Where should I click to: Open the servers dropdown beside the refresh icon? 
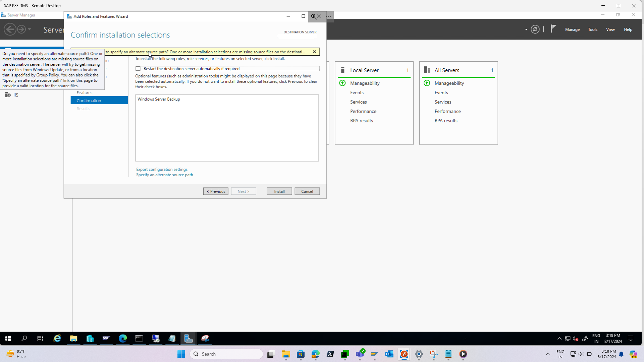pos(526,29)
